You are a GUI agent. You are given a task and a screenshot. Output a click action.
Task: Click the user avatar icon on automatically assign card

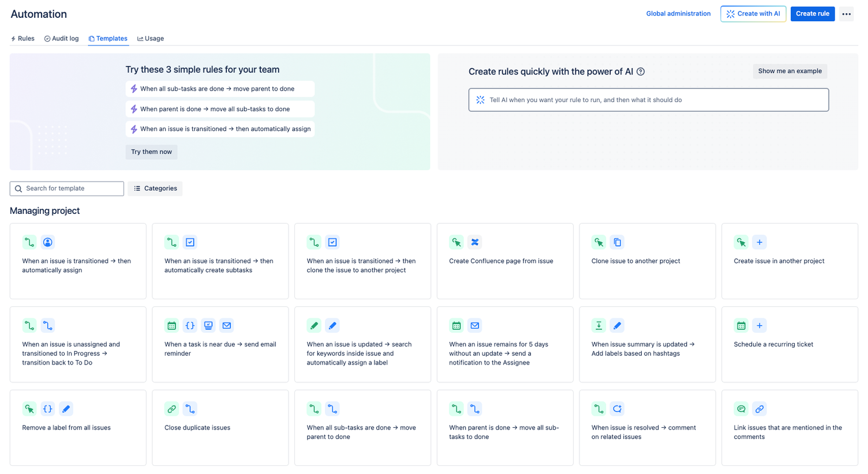point(48,242)
